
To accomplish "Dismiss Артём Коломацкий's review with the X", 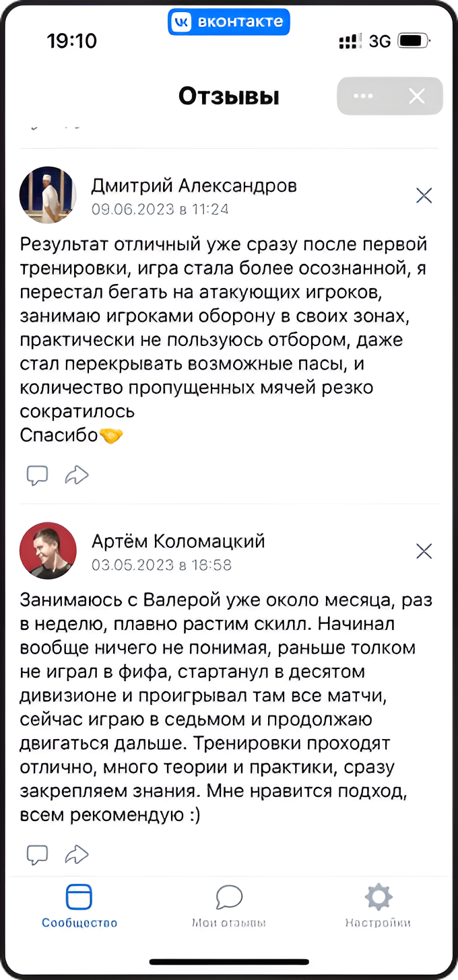I will 424,551.
